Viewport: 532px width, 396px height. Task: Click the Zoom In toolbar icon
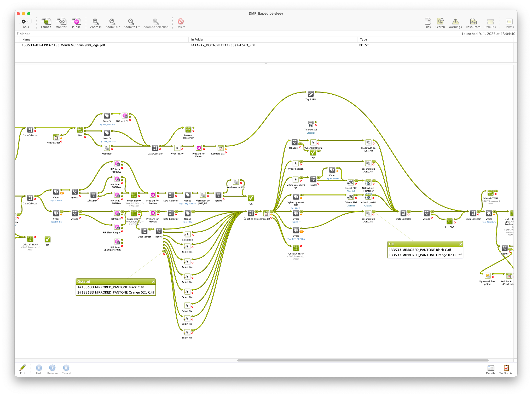pyautogui.click(x=96, y=21)
